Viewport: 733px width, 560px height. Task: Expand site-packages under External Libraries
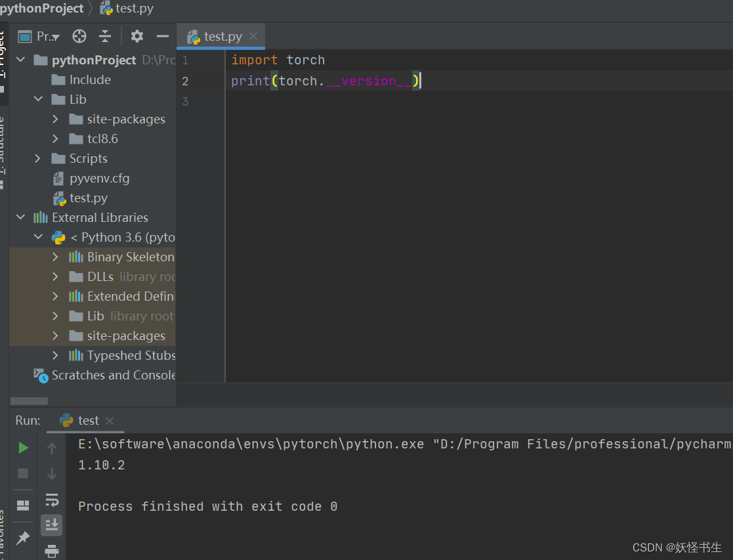coord(55,335)
